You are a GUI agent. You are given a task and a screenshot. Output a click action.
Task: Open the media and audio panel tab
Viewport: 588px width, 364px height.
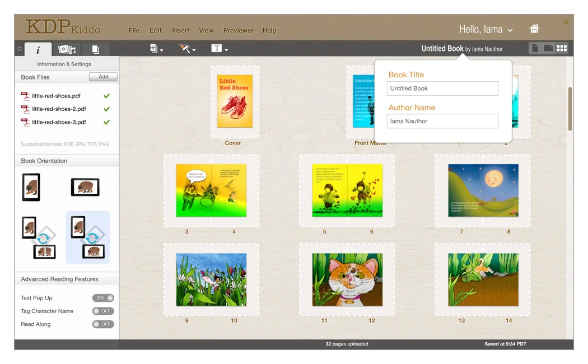point(67,49)
